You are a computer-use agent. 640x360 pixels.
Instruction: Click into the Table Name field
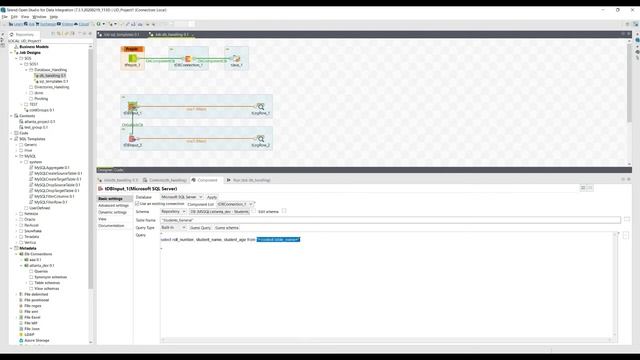(390, 220)
